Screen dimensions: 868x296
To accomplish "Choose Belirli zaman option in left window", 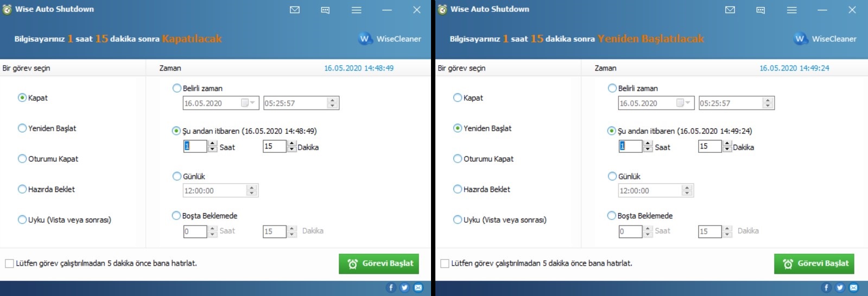I will tap(176, 88).
